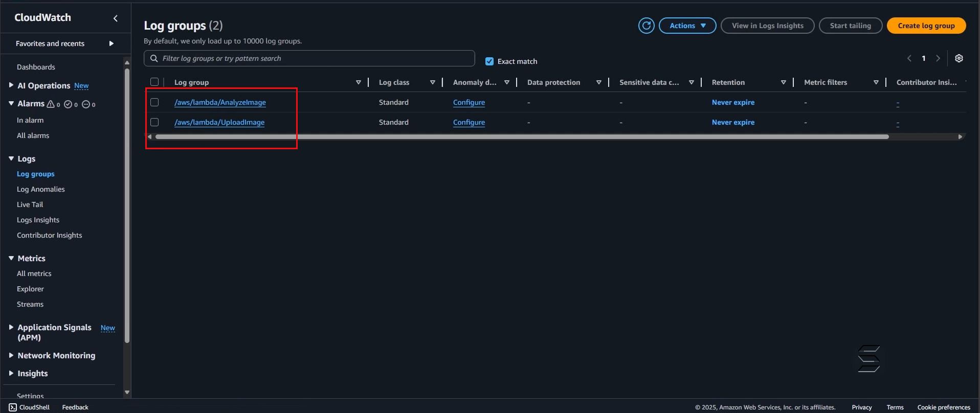Select all log groups header checkbox
The width and height of the screenshot is (980, 413).
(154, 82)
